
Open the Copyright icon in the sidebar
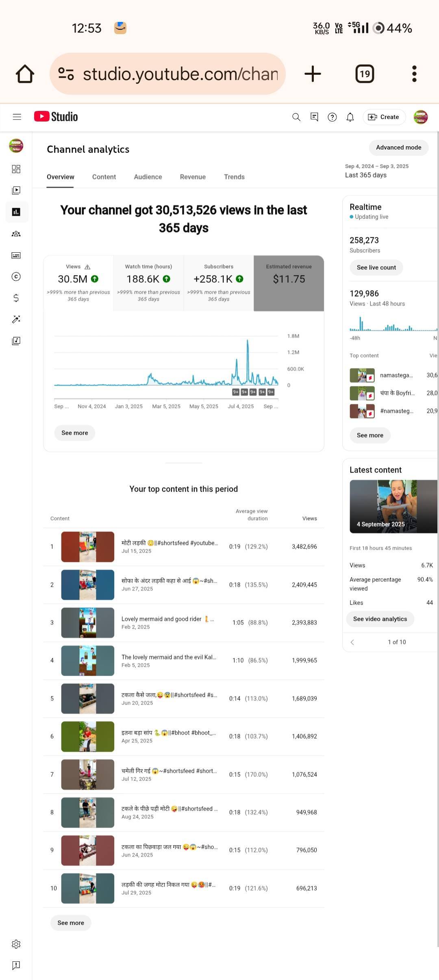(x=16, y=277)
